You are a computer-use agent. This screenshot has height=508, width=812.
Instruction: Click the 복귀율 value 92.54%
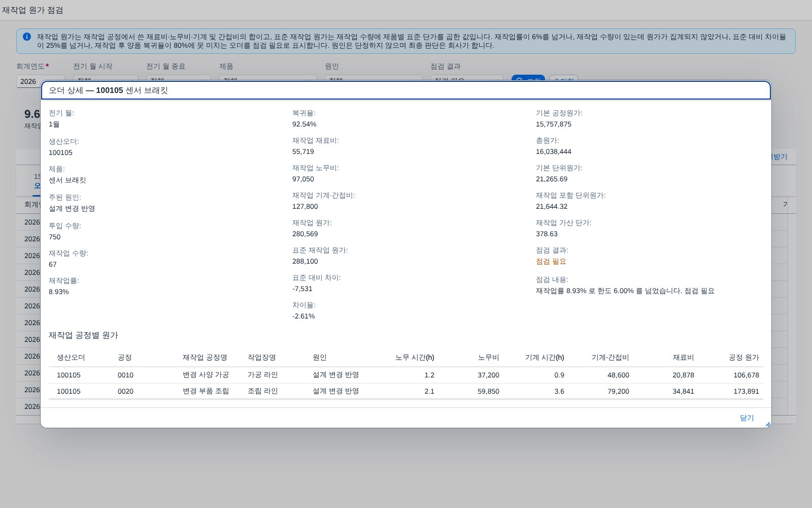(x=304, y=124)
